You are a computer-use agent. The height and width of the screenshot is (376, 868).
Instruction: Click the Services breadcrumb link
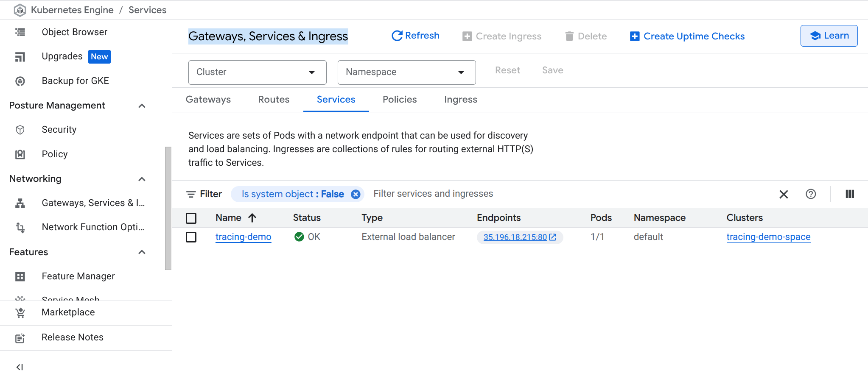[x=148, y=10]
